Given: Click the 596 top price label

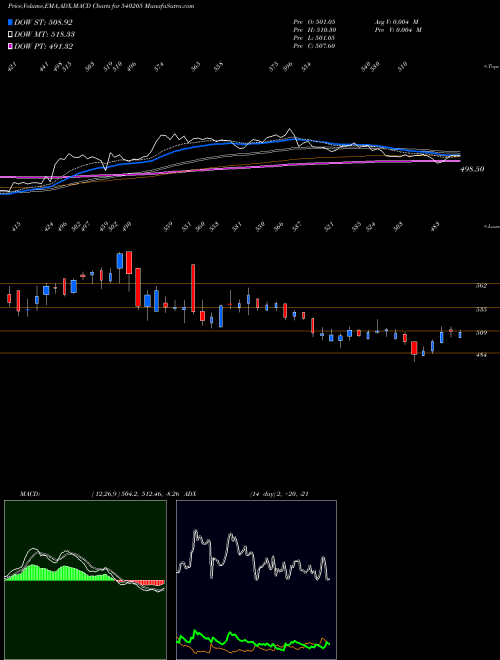Looking at the screenshot, I should (x=288, y=67).
